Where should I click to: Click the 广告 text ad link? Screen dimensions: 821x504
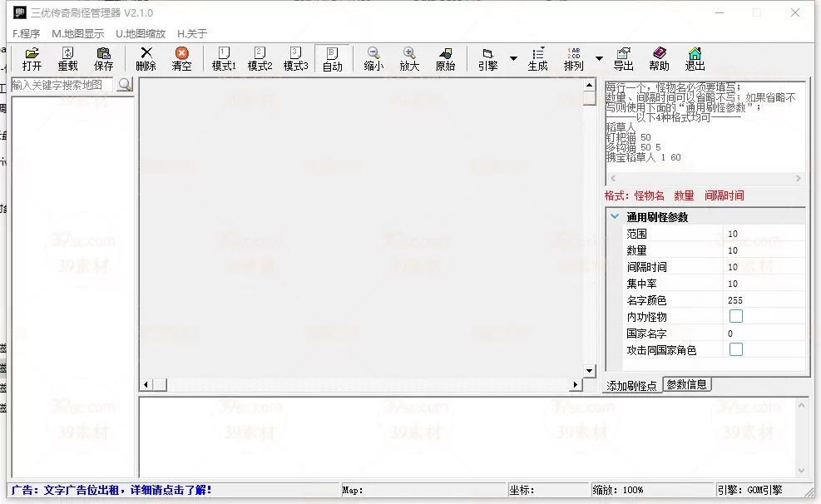click(111, 490)
